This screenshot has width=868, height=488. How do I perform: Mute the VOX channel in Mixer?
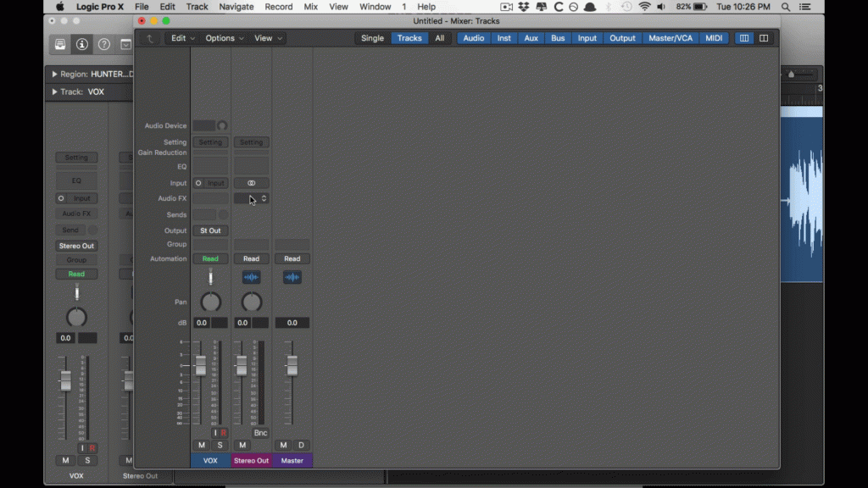pyautogui.click(x=202, y=445)
